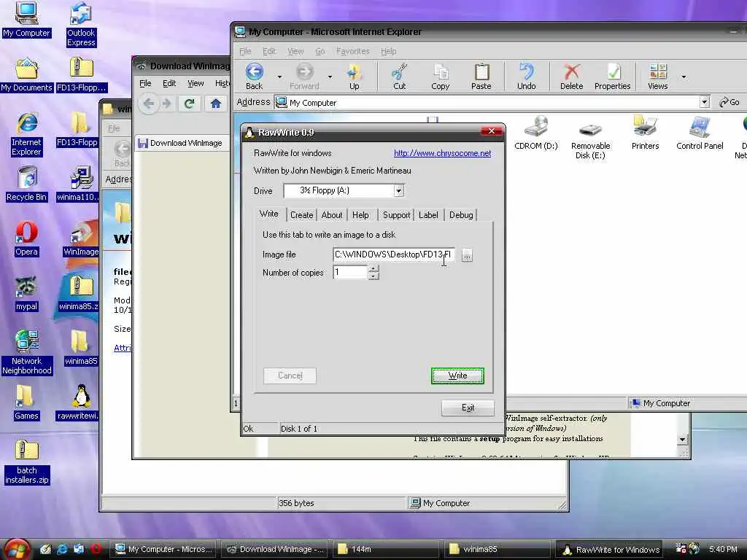Switch to Download WinImage taskbar button
The image size is (747, 560).
(275, 549)
